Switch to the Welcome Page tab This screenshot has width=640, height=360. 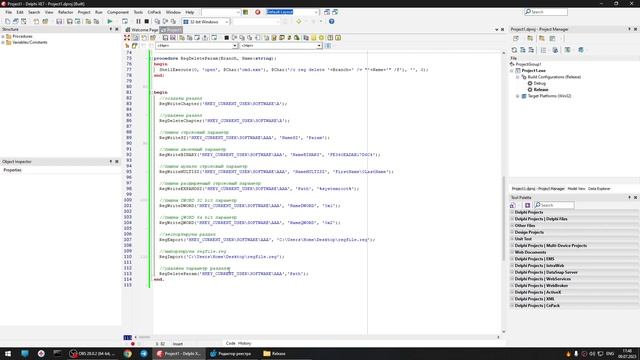[142, 30]
